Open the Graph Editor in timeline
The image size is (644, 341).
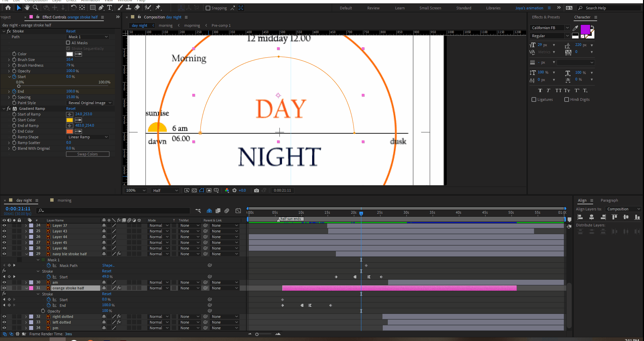pos(238,211)
